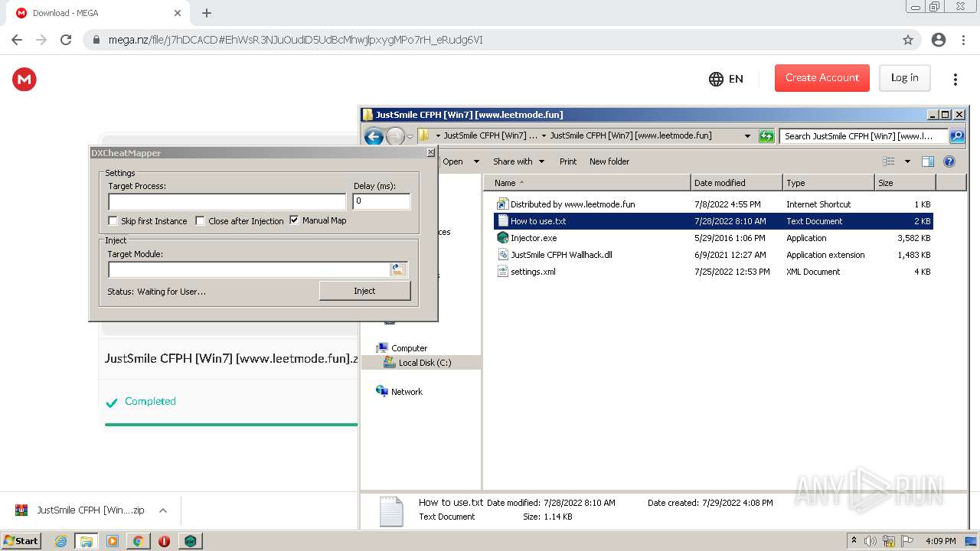Open the Chrome three-dot menu
This screenshot has width=980, height=551.
pos(963,40)
